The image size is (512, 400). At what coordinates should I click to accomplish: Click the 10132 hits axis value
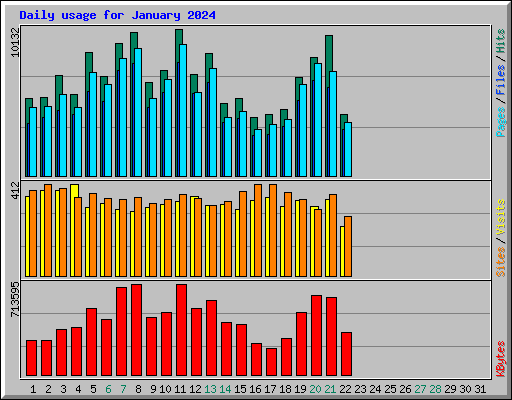16,42
